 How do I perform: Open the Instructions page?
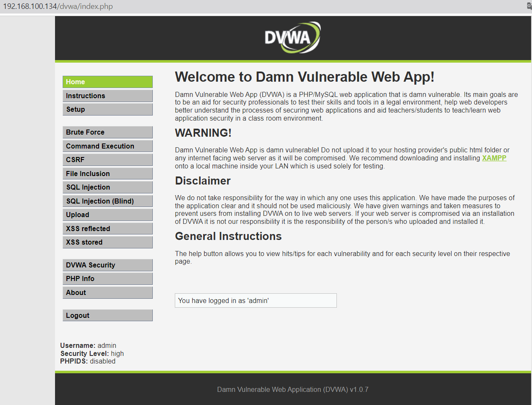click(108, 96)
